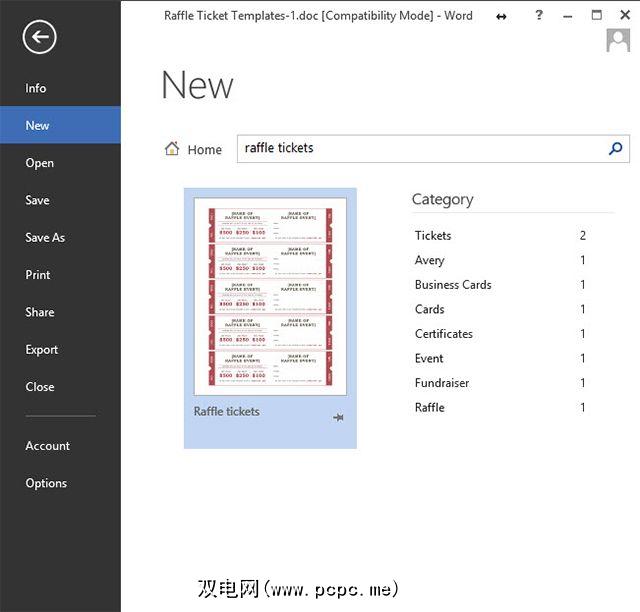
Task: Open the Export section
Action: (x=42, y=350)
